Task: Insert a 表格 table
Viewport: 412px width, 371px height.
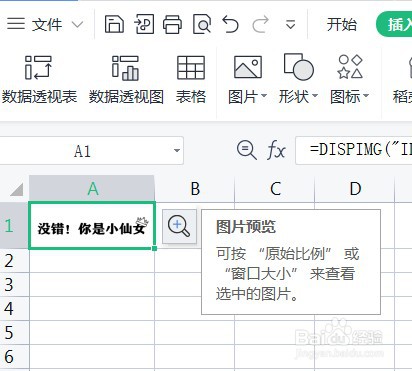Action: (x=191, y=79)
